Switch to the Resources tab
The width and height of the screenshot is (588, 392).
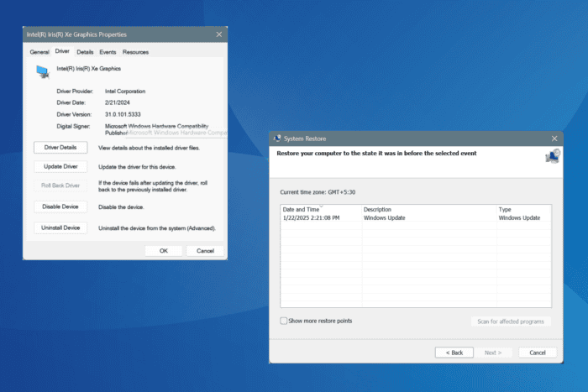(x=135, y=52)
